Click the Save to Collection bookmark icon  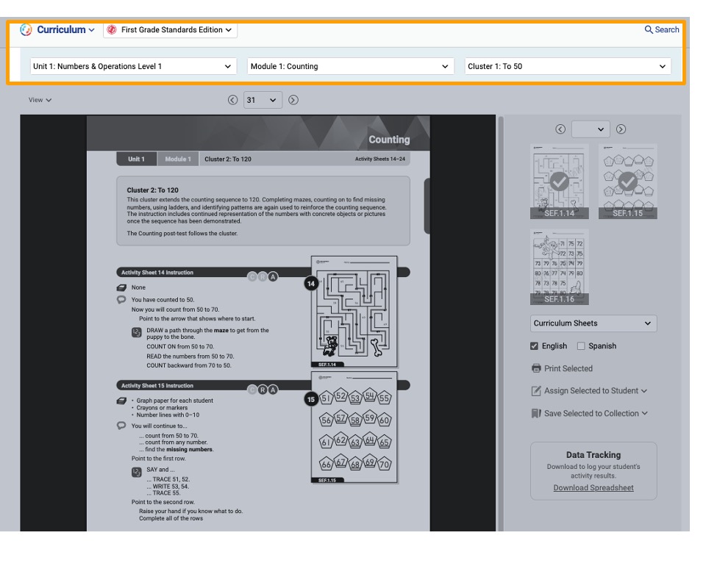click(536, 414)
